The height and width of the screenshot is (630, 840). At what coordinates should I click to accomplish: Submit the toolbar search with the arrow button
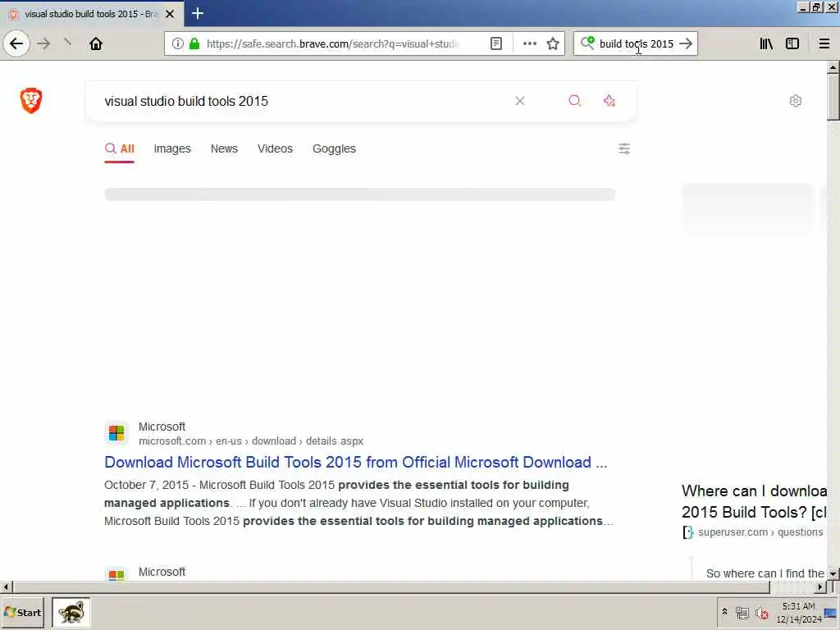[x=686, y=43]
